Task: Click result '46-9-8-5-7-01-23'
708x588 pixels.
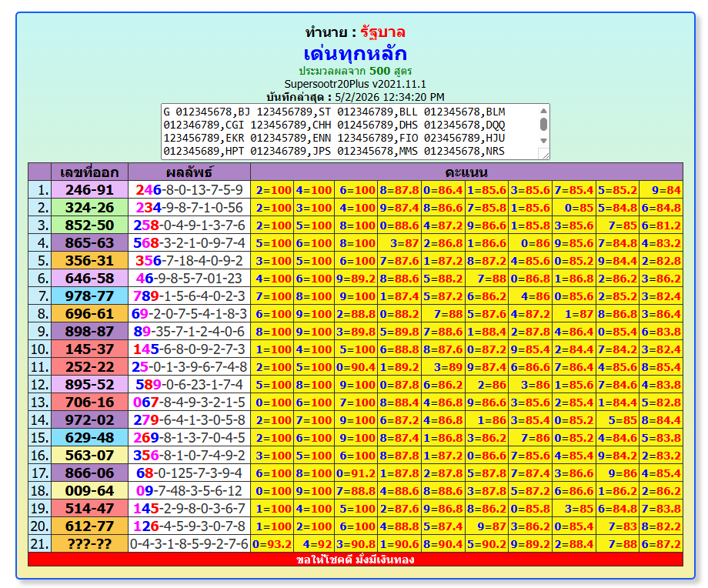Action: pyautogui.click(x=189, y=278)
